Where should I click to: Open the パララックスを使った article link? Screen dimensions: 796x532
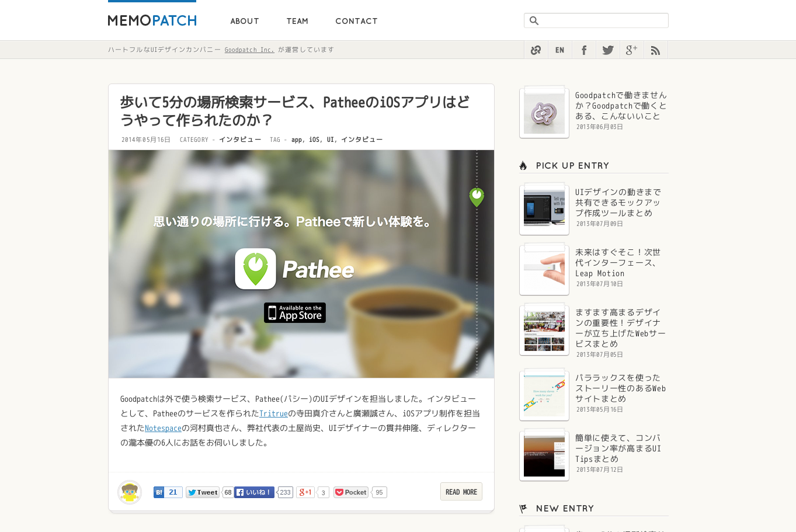620,388
